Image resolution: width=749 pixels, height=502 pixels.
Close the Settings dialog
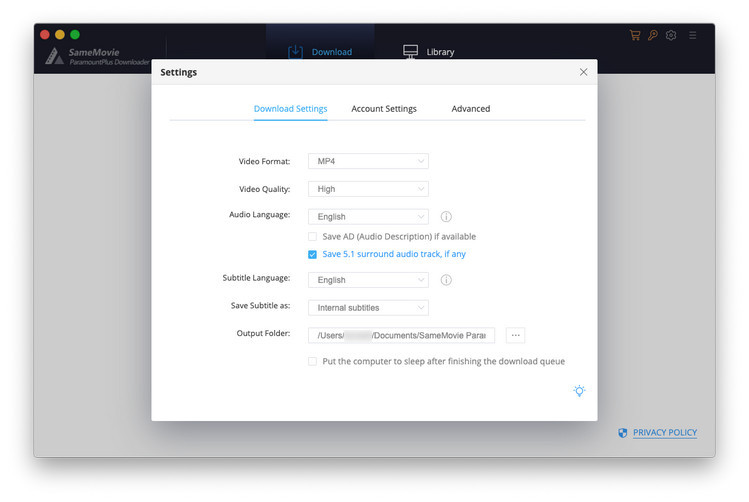point(584,72)
